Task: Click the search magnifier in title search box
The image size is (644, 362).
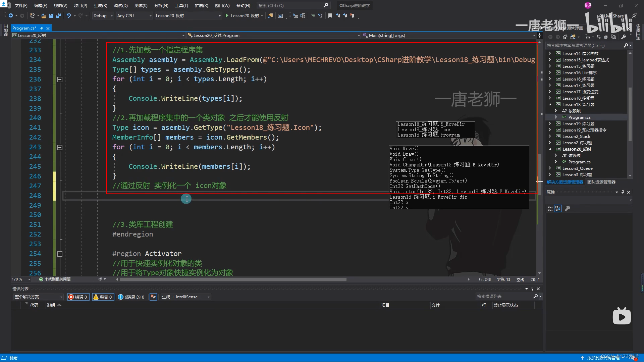Action: click(x=326, y=5)
